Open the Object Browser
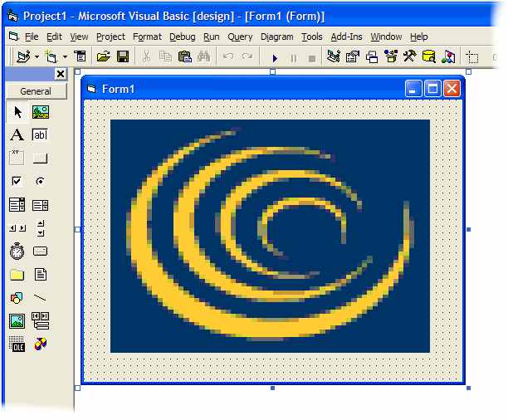The width and height of the screenshot is (508, 420). coord(391,56)
